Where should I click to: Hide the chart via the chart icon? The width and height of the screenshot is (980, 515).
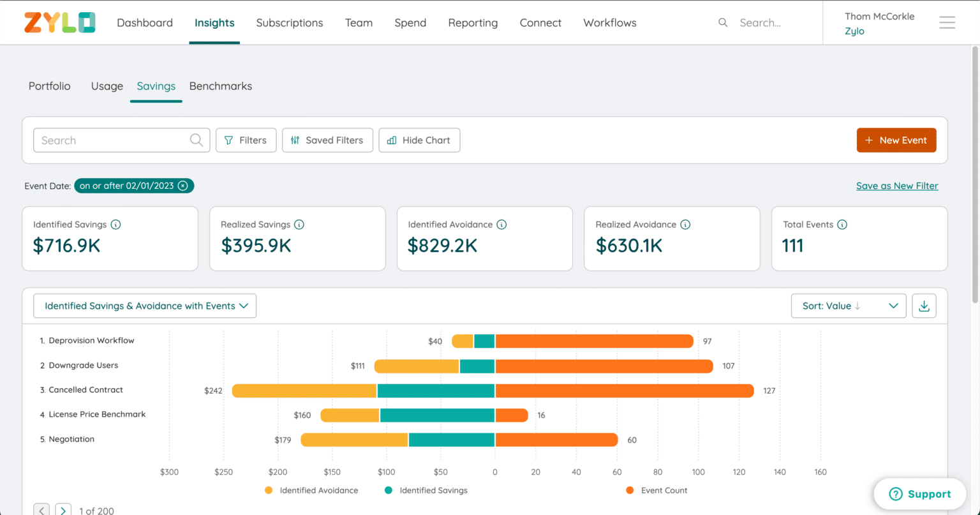(391, 140)
